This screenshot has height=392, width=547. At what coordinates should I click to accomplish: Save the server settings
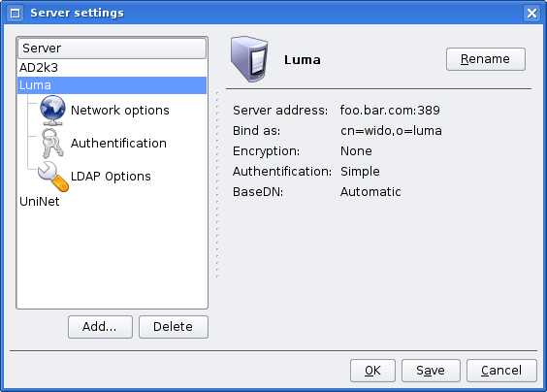pyautogui.click(x=431, y=371)
